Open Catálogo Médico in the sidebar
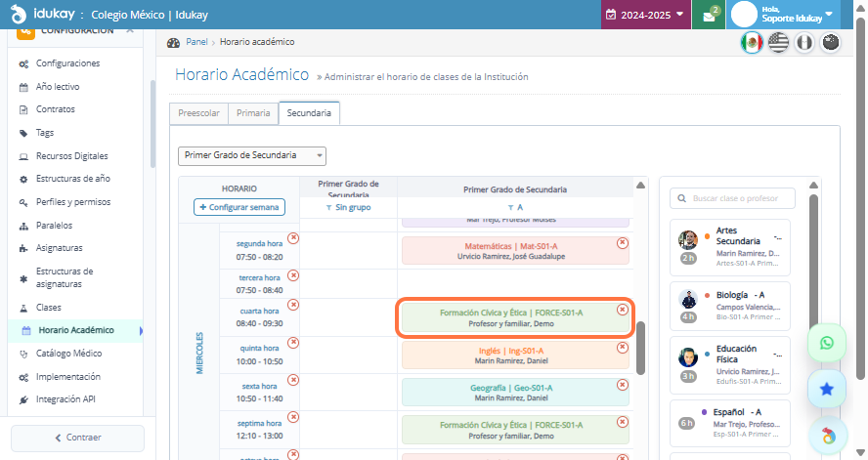 pyautogui.click(x=68, y=354)
